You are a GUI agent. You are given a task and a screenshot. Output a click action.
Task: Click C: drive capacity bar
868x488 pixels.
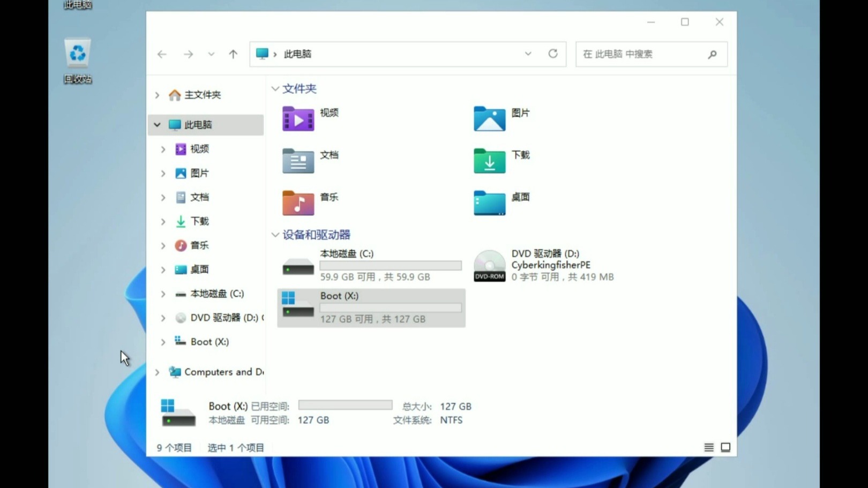click(391, 266)
